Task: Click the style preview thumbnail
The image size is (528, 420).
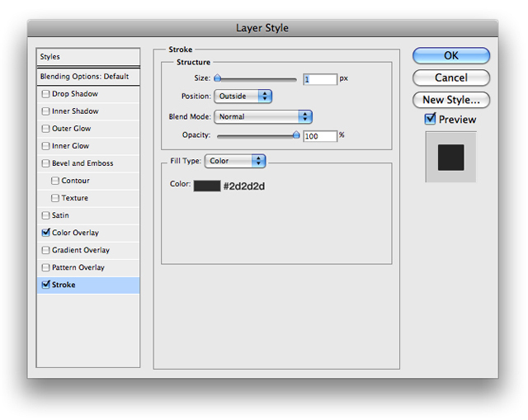Action: tap(451, 158)
